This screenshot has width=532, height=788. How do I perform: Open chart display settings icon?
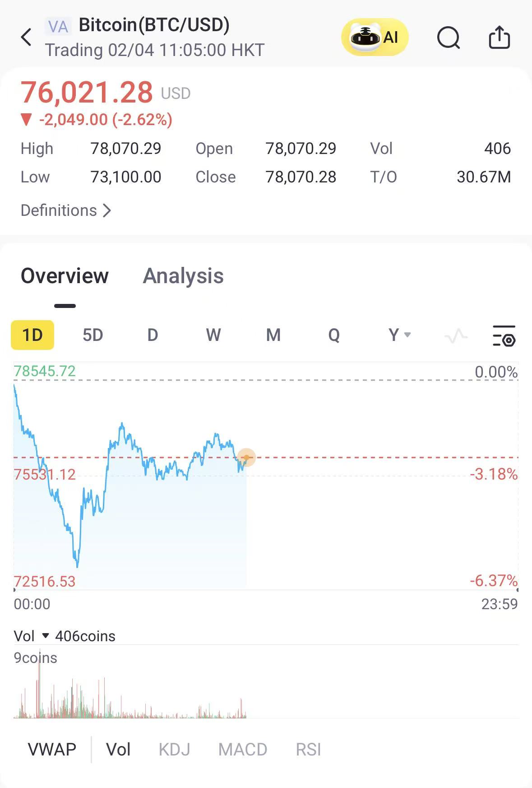coord(504,336)
